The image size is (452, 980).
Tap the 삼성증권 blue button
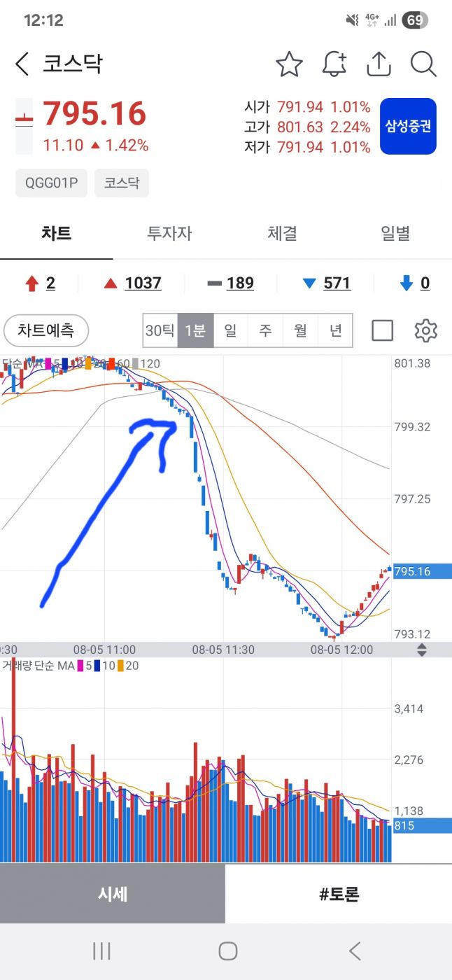[408, 126]
